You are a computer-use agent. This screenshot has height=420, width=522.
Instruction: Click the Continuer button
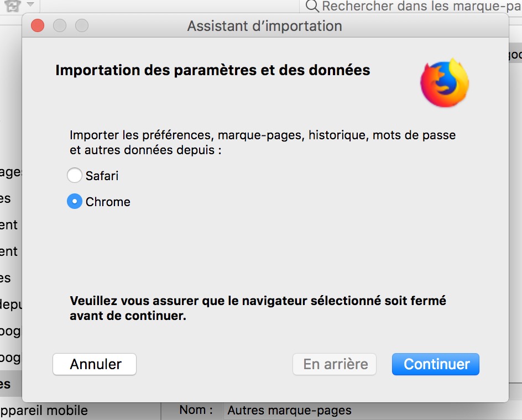click(436, 364)
